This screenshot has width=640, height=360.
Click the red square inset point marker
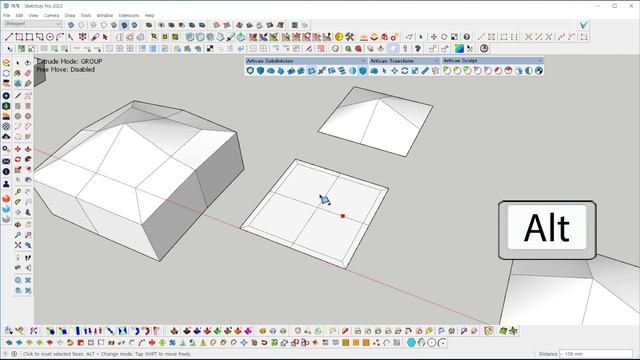(x=343, y=216)
